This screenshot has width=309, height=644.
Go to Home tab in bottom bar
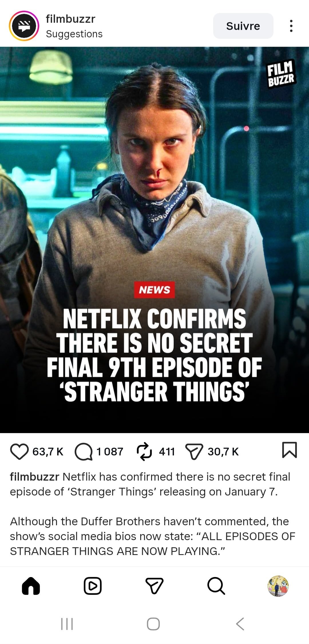(31, 586)
